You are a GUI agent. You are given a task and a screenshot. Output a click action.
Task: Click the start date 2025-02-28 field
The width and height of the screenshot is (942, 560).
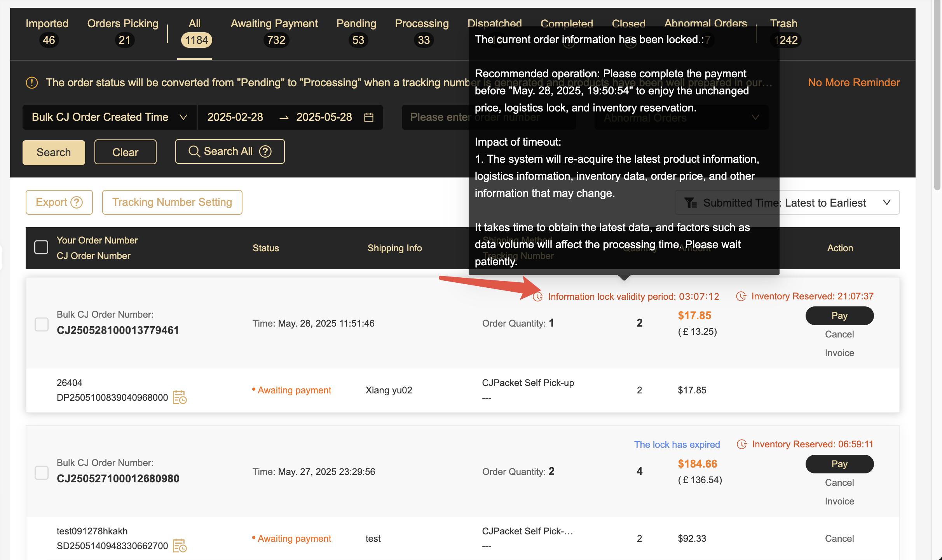coord(235,117)
